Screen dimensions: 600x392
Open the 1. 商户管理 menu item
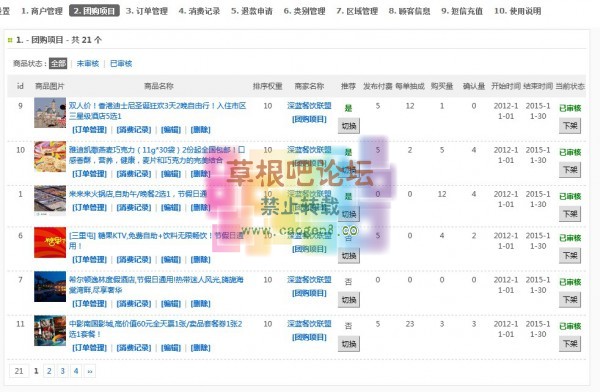[x=42, y=11]
